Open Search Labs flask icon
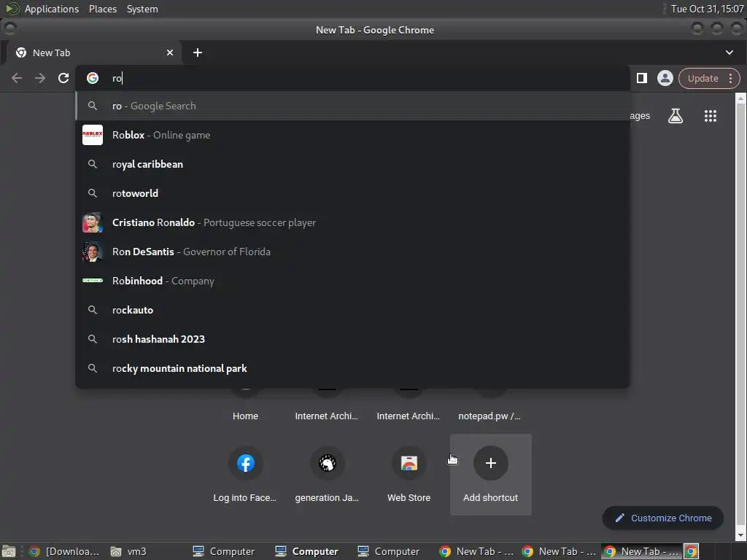This screenshot has height=560, width=747. [675, 116]
